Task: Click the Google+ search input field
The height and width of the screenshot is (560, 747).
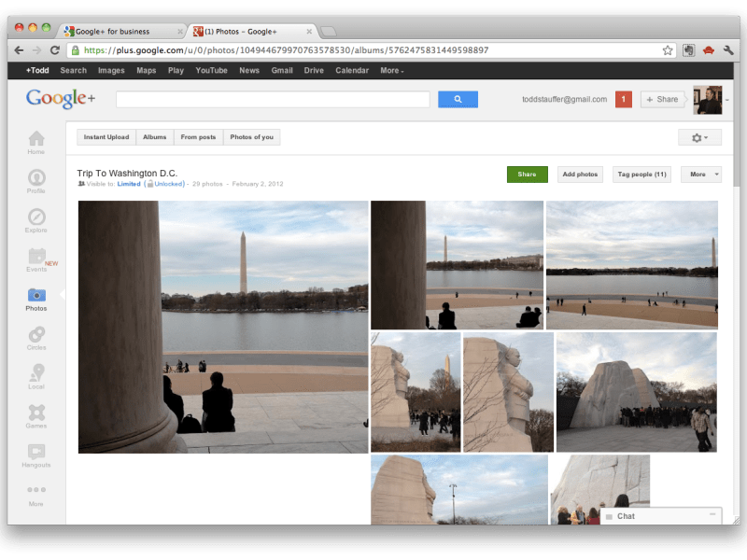Action: coord(273,99)
